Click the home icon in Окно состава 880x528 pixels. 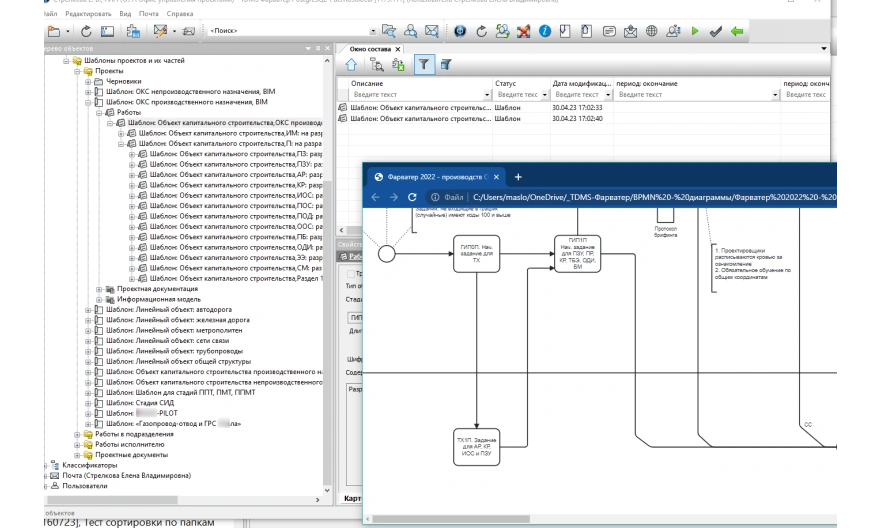pyautogui.click(x=352, y=65)
